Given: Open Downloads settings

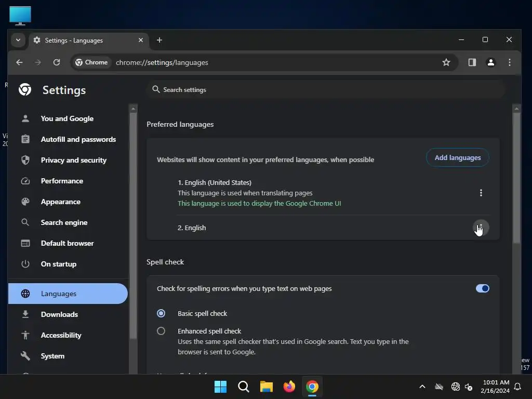Looking at the screenshot, I should [68, 314].
